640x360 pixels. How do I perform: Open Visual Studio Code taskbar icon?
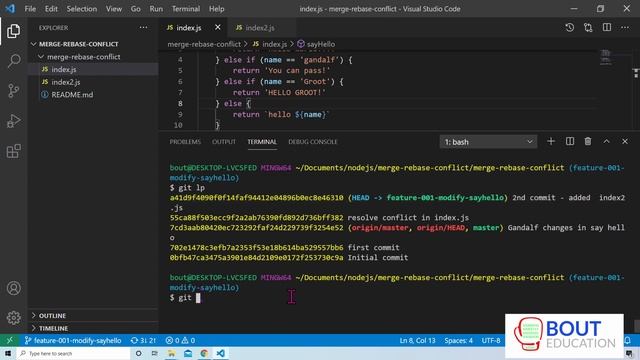point(220,353)
